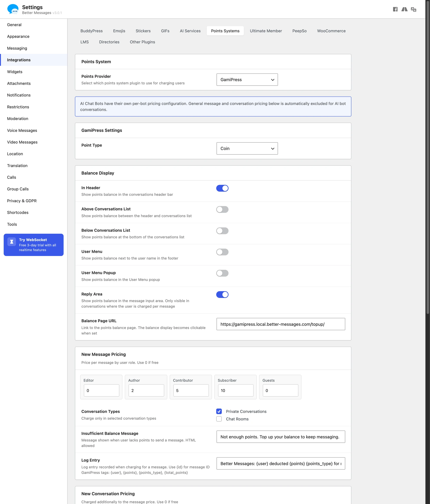The height and width of the screenshot is (504, 430).
Task: Switch to the BuddyPress tab
Action: click(x=92, y=31)
